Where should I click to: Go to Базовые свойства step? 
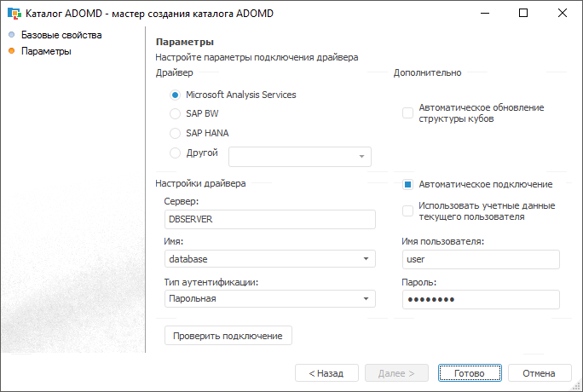(x=61, y=35)
